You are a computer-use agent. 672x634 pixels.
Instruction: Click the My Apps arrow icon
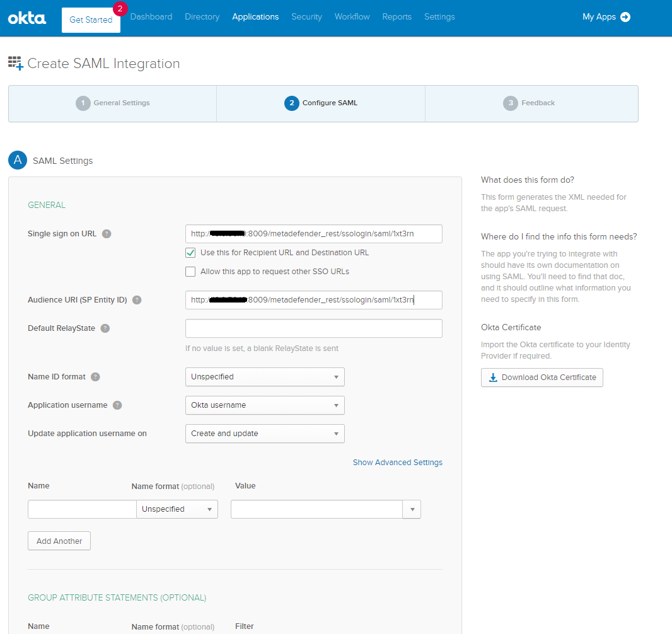pos(625,17)
